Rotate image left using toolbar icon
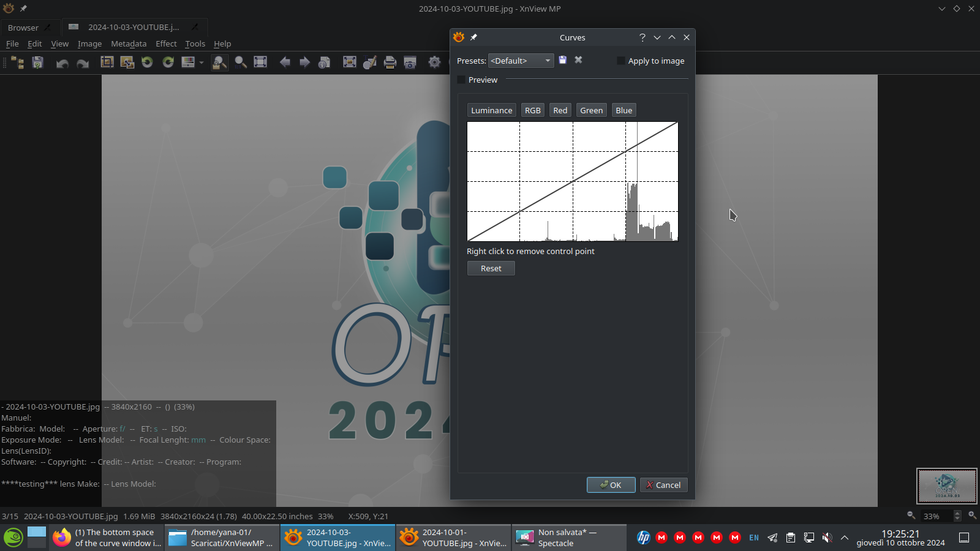The width and height of the screenshot is (980, 551). 147,62
